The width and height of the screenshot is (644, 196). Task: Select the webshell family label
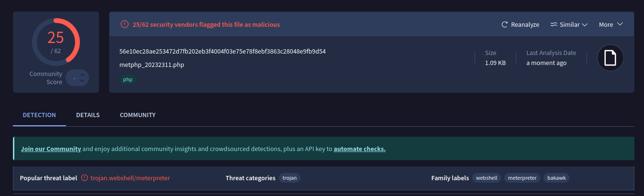point(486,178)
